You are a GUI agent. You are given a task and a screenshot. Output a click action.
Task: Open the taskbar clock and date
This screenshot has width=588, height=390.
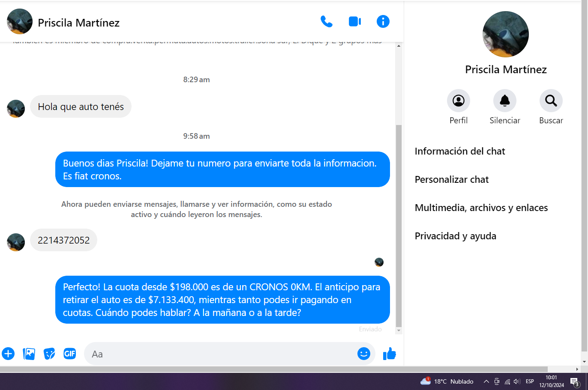552,381
